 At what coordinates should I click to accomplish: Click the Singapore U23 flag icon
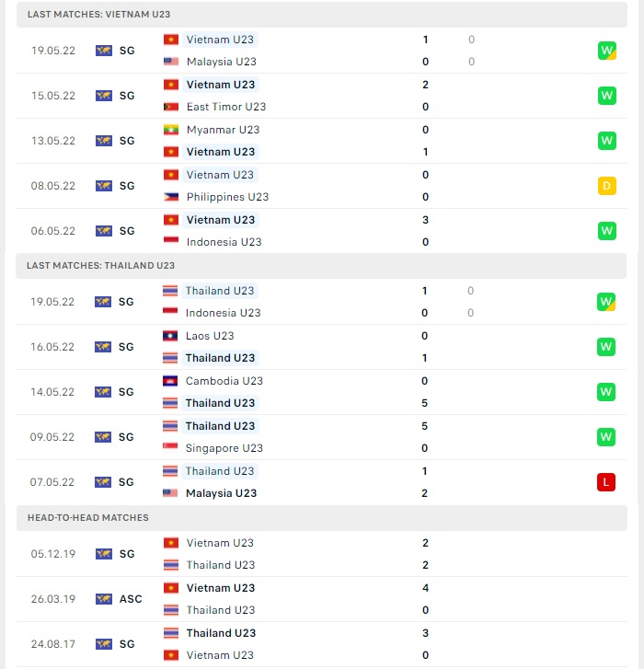[x=170, y=446]
